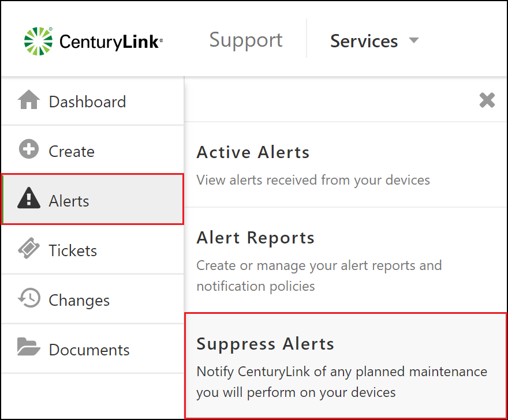Click the Create plus-circle icon

pos(29,149)
